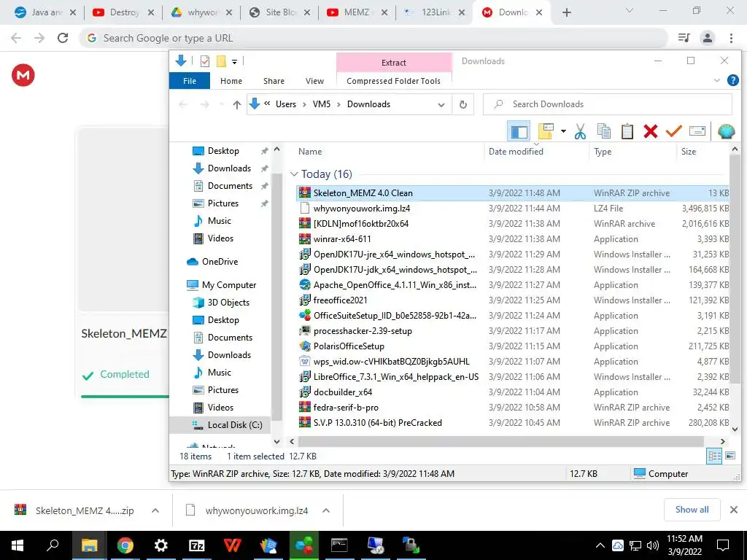Screen dimensions: 747x560
Task: Open new Chrome tab plus button
Action: pyautogui.click(x=566, y=12)
